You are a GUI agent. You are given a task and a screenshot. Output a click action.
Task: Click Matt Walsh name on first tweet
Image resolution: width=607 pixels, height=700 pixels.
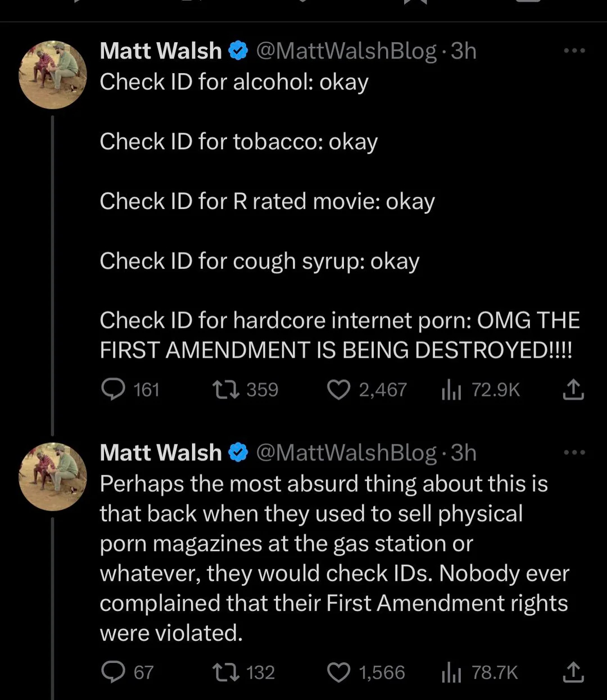(x=161, y=51)
